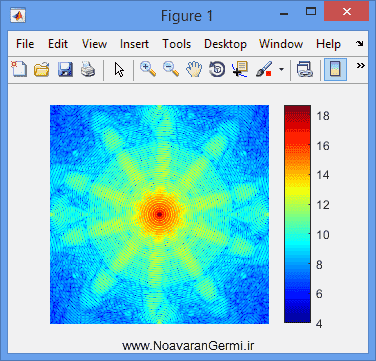Open the Help menu
Viewport: 376px width, 361px height.
(328, 44)
